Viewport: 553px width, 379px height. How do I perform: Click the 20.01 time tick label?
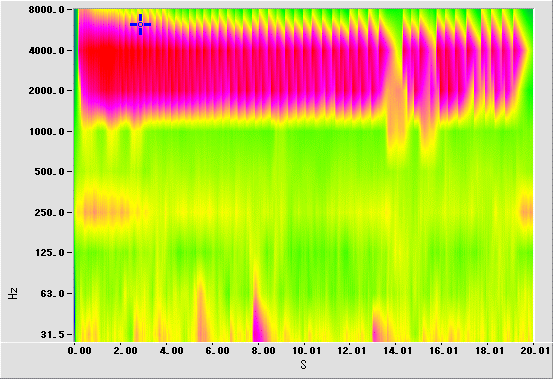(x=535, y=351)
